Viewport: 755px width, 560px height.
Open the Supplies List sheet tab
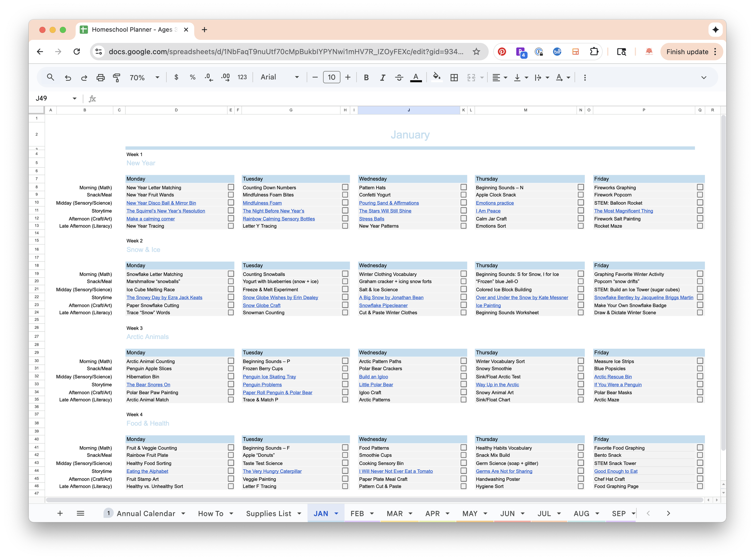coord(268,513)
